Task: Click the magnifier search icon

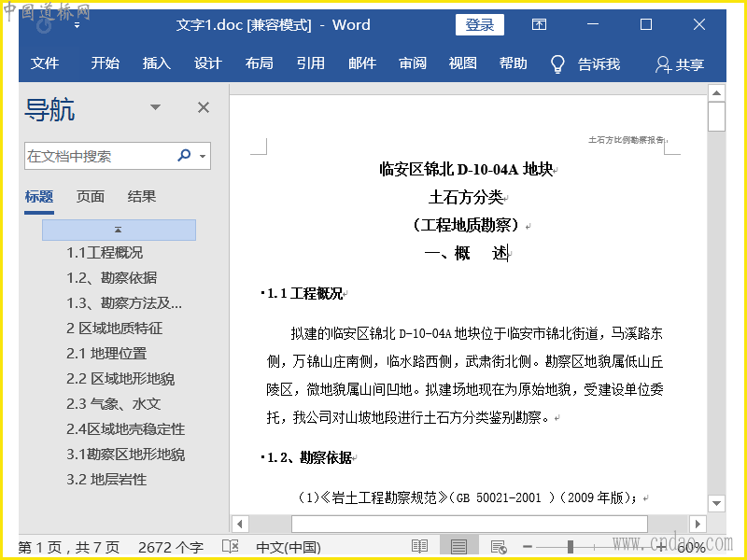Action: [184, 155]
